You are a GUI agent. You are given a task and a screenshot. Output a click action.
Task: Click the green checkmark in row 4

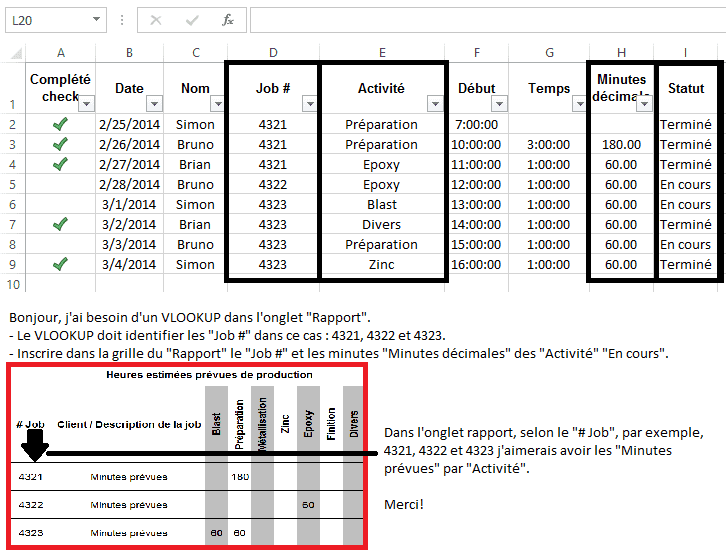[x=60, y=164]
